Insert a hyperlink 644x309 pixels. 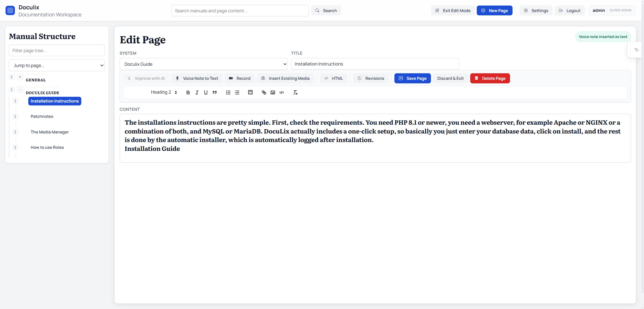(x=263, y=92)
